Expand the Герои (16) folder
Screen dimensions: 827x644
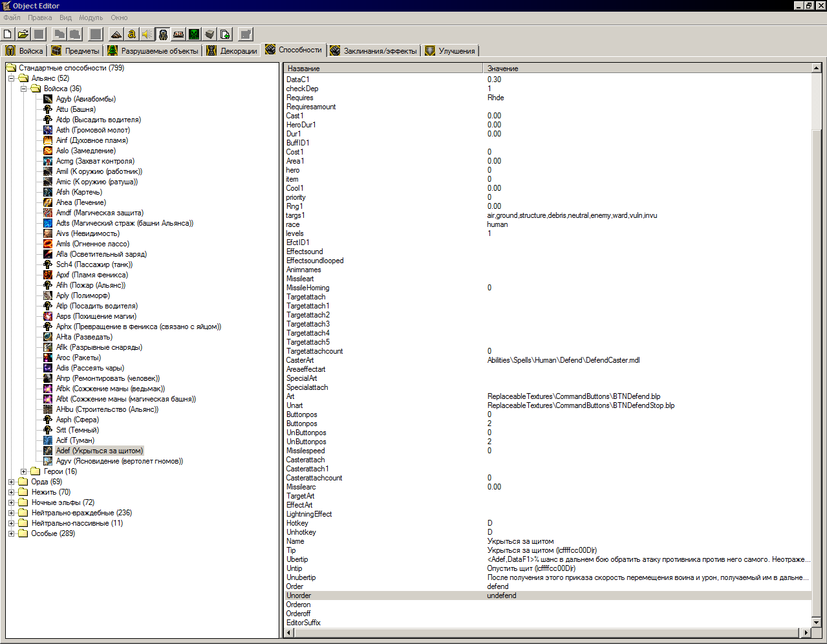[x=23, y=471]
